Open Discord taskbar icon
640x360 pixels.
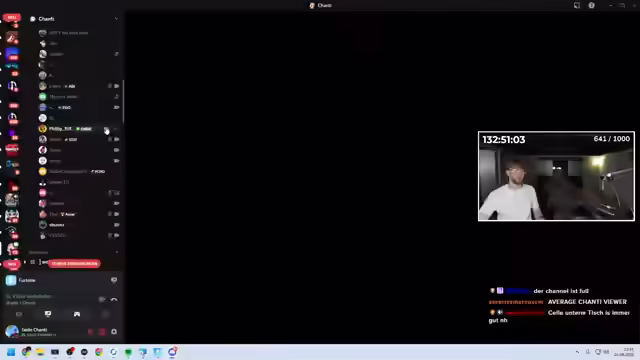click(x=172, y=352)
